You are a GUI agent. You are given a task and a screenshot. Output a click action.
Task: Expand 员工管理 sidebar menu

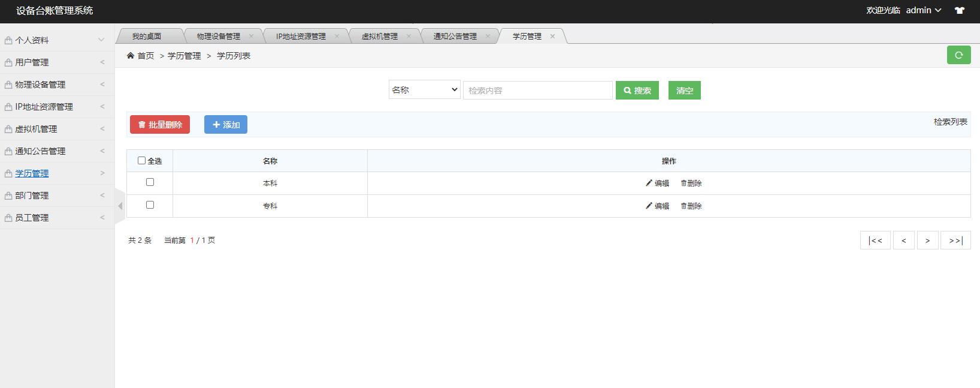[x=57, y=218]
